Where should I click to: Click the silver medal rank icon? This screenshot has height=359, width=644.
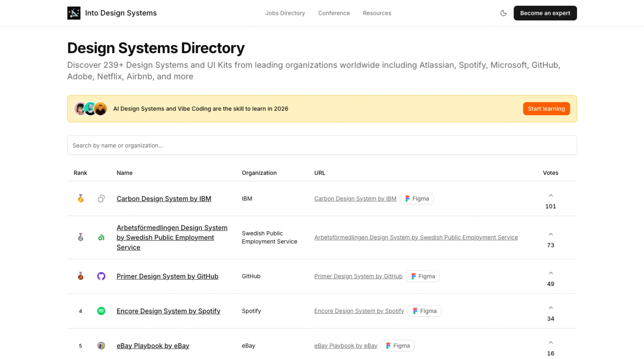pos(80,237)
